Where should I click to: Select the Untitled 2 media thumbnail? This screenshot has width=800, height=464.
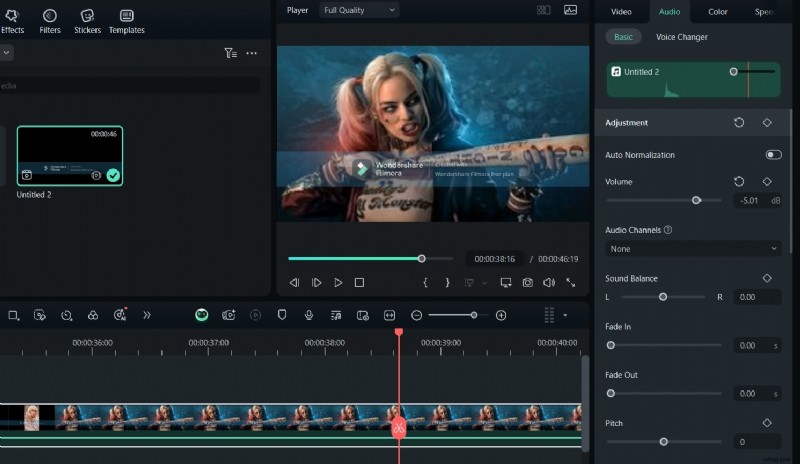[x=70, y=156]
